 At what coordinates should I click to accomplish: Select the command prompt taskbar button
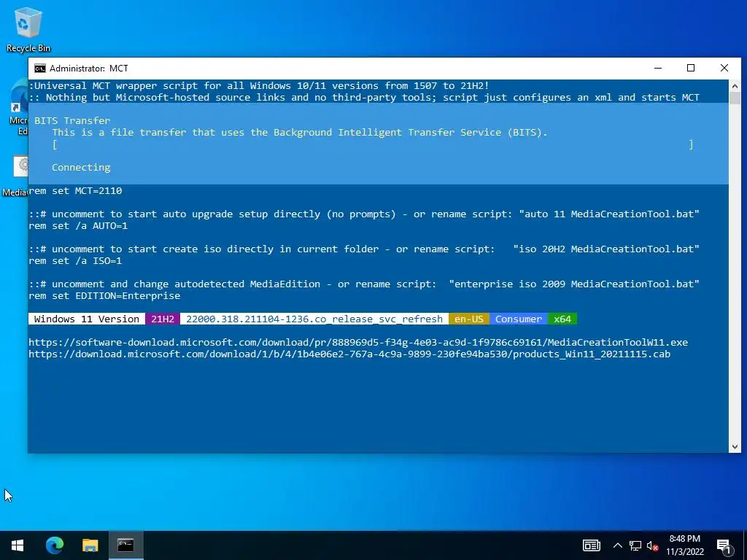(x=125, y=545)
